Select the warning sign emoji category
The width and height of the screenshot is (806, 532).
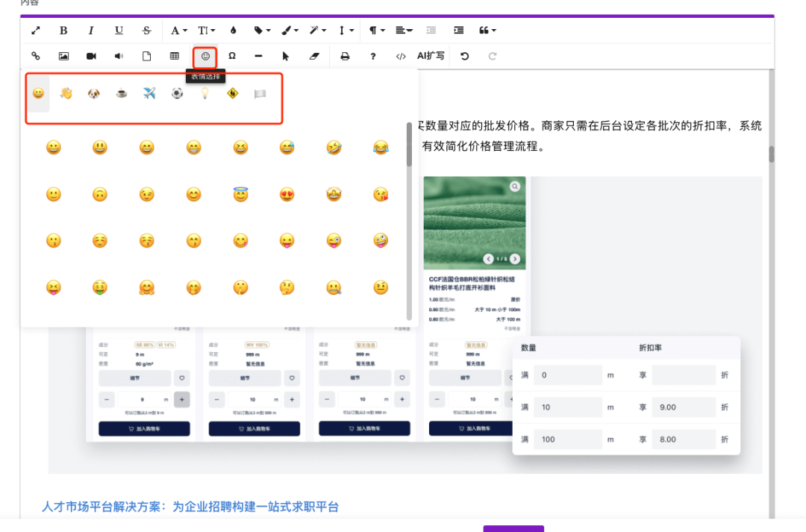point(232,93)
